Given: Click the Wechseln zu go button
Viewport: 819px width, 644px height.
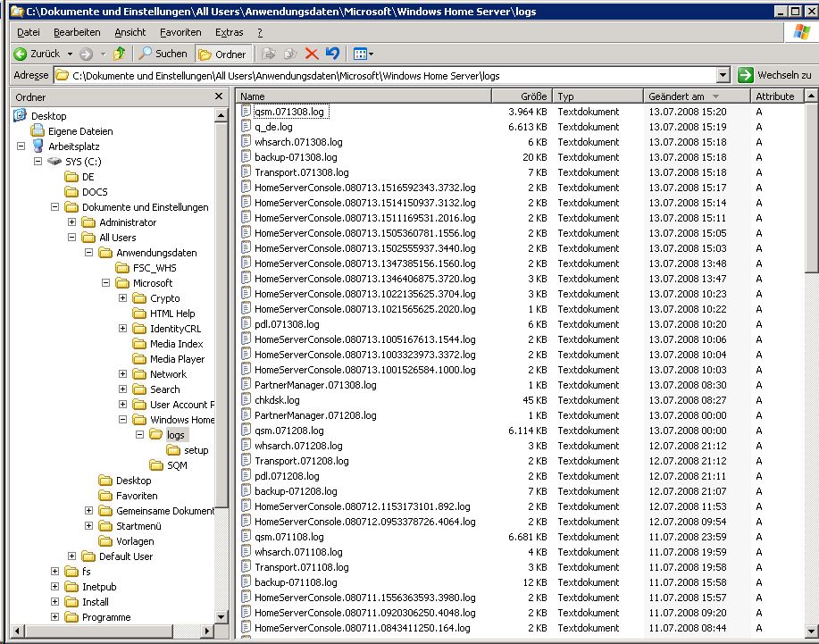Looking at the screenshot, I should (x=775, y=75).
